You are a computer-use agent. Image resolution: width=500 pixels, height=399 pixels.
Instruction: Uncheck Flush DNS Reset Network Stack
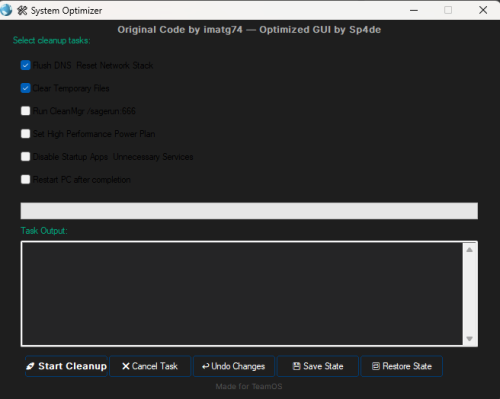[25, 65]
